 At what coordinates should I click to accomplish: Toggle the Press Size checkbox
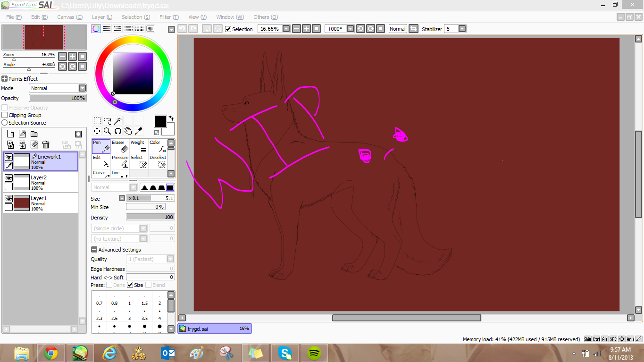130,285
